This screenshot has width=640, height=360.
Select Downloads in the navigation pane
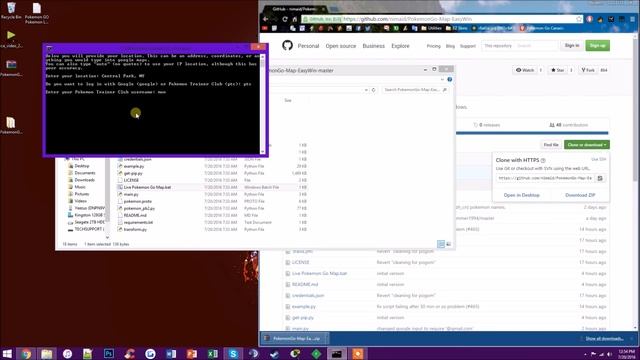pos(84,180)
